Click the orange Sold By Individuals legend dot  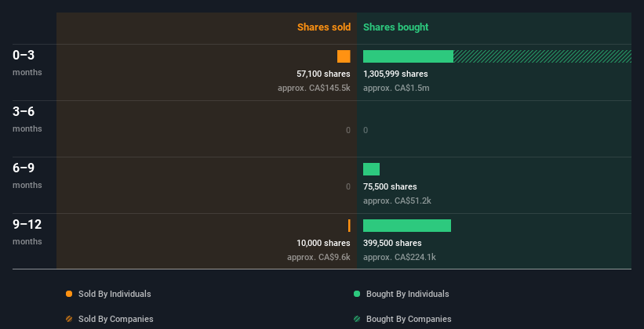coord(69,294)
